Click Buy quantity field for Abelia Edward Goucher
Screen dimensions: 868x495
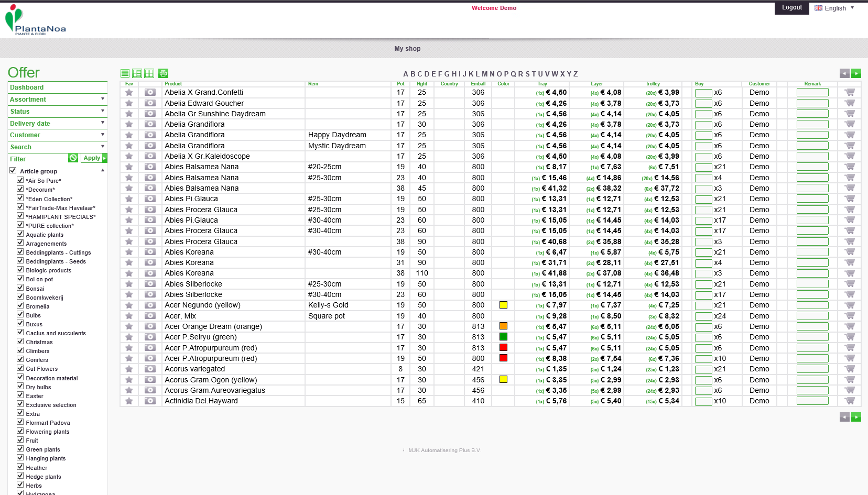(x=703, y=104)
